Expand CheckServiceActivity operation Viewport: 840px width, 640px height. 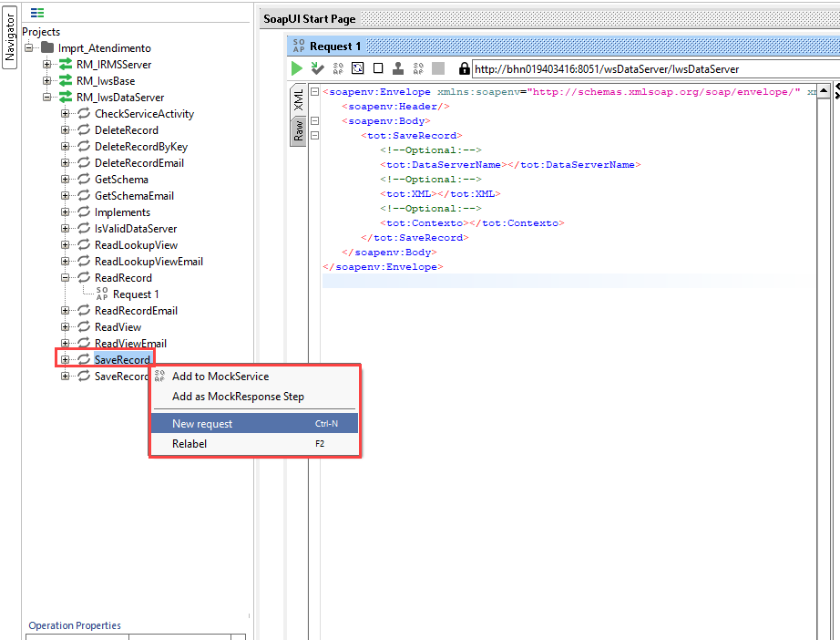tap(65, 114)
